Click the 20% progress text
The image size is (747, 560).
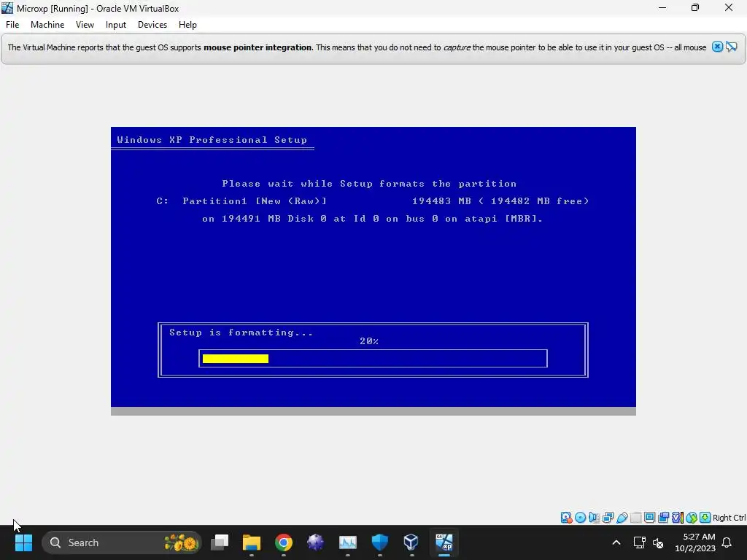tap(369, 341)
